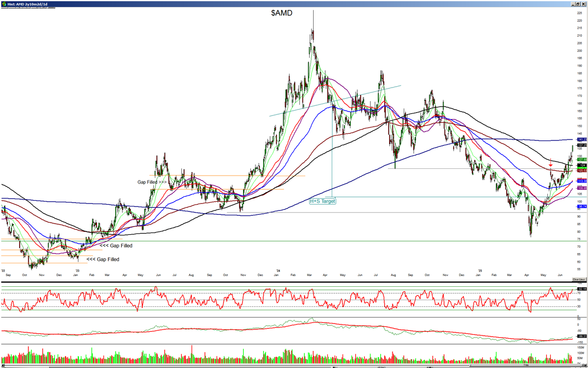Select the 'Gap Filled >>>' annotation
Viewport: 588px width, 368px height.
[153, 182]
